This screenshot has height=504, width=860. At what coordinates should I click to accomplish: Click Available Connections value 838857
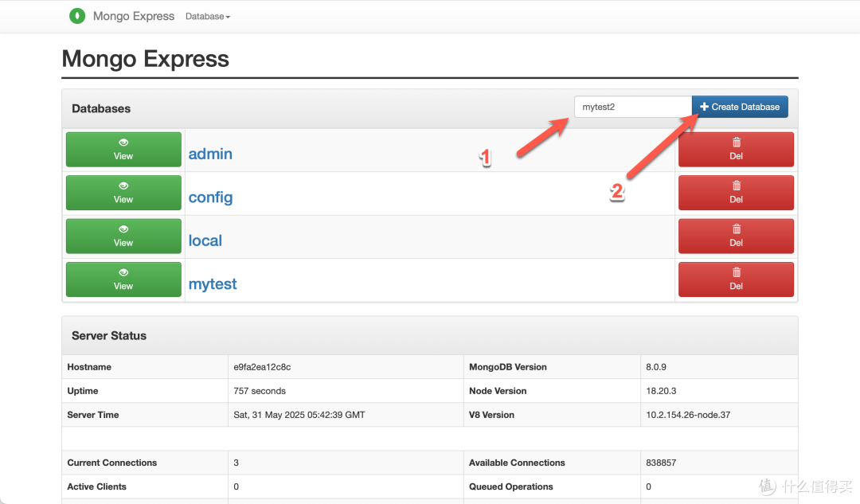[661, 463]
